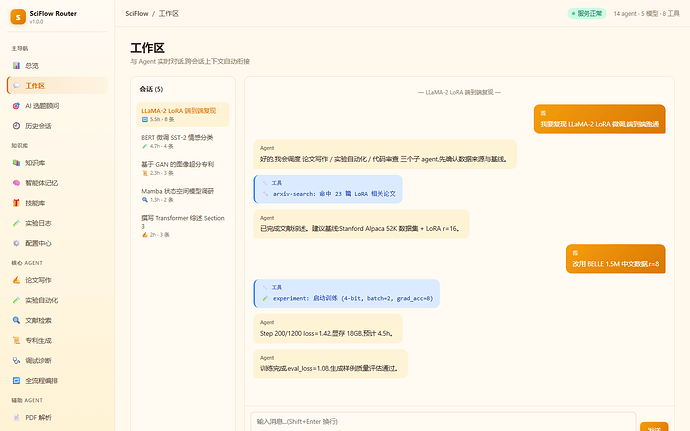Open the 全流程编排 agent
This screenshot has width=690, height=431.
(57, 380)
